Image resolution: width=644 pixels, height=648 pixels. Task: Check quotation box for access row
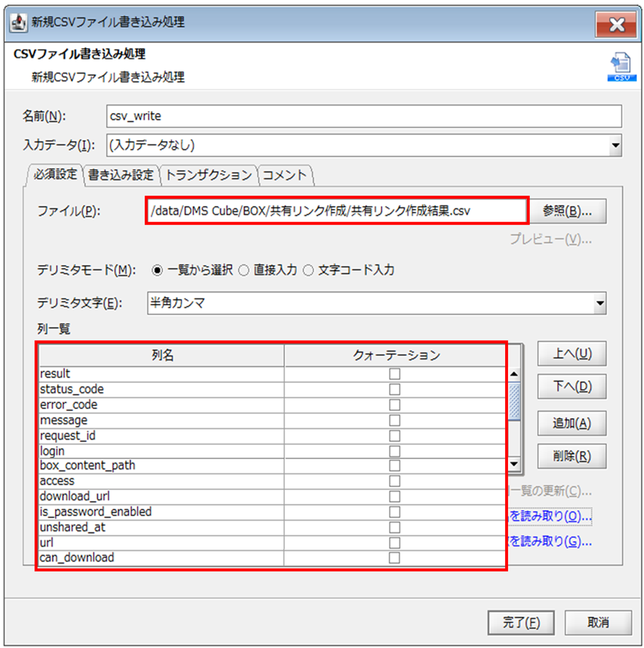point(395,481)
